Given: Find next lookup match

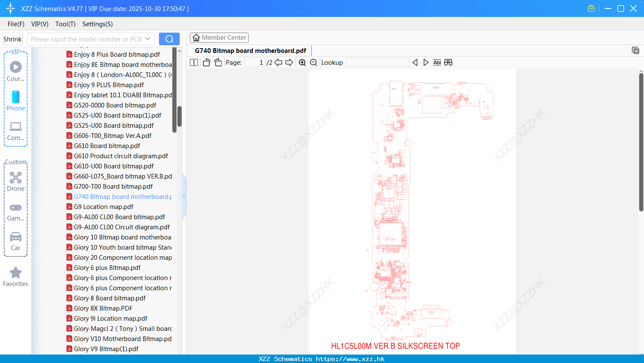Looking at the screenshot, I should click(426, 63).
